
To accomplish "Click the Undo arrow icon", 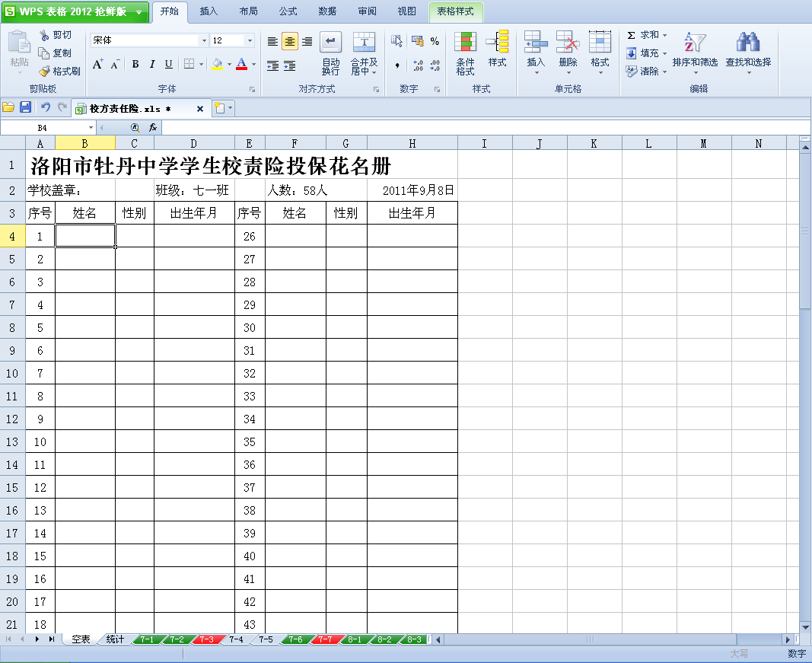I will coord(46,108).
